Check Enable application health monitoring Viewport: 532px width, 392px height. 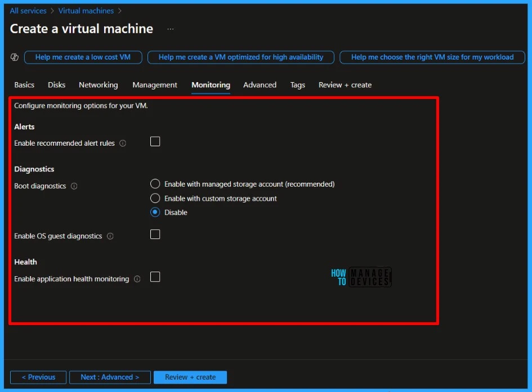point(155,277)
